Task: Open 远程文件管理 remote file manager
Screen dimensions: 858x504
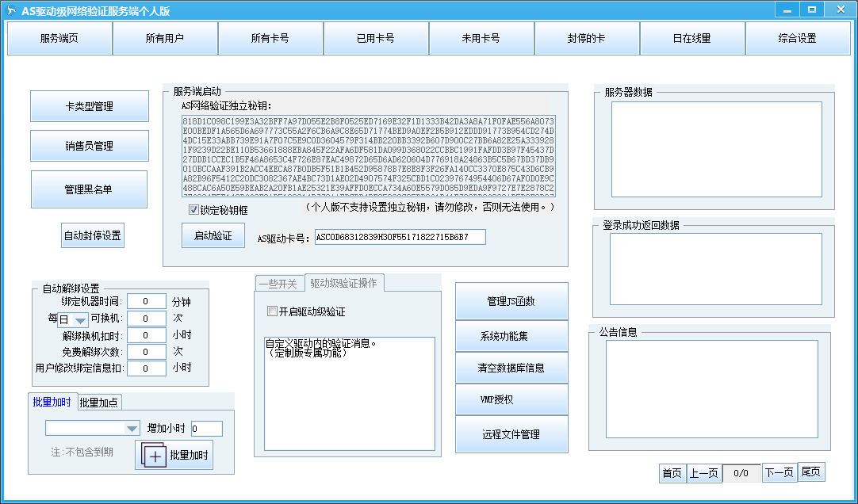Action: pos(511,434)
